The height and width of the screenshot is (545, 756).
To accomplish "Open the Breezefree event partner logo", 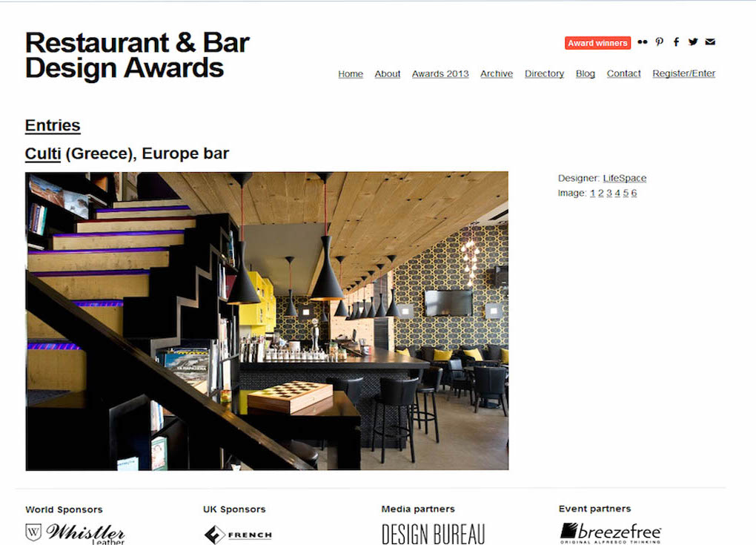I will click(x=611, y=533).
